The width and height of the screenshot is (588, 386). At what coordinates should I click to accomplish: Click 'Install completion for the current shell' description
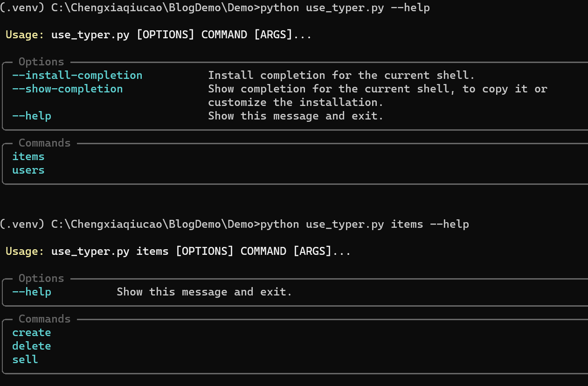click(x=341, y=75)
